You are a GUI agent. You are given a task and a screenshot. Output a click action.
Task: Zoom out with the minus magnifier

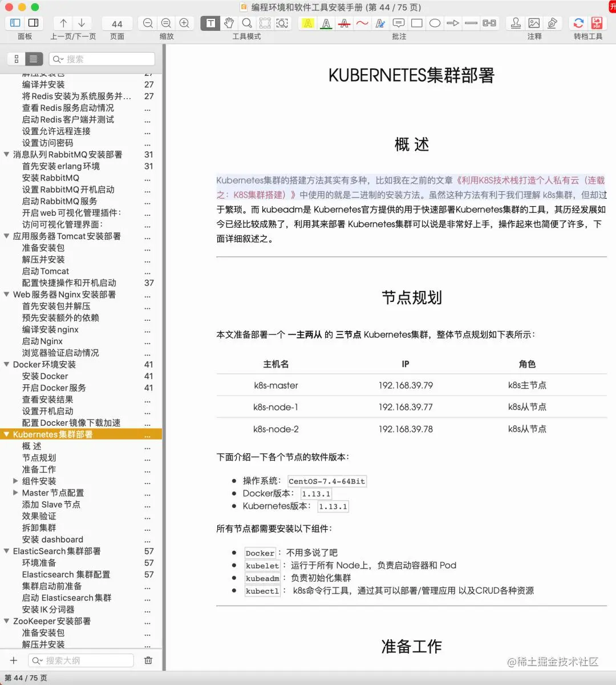[148, 23]
